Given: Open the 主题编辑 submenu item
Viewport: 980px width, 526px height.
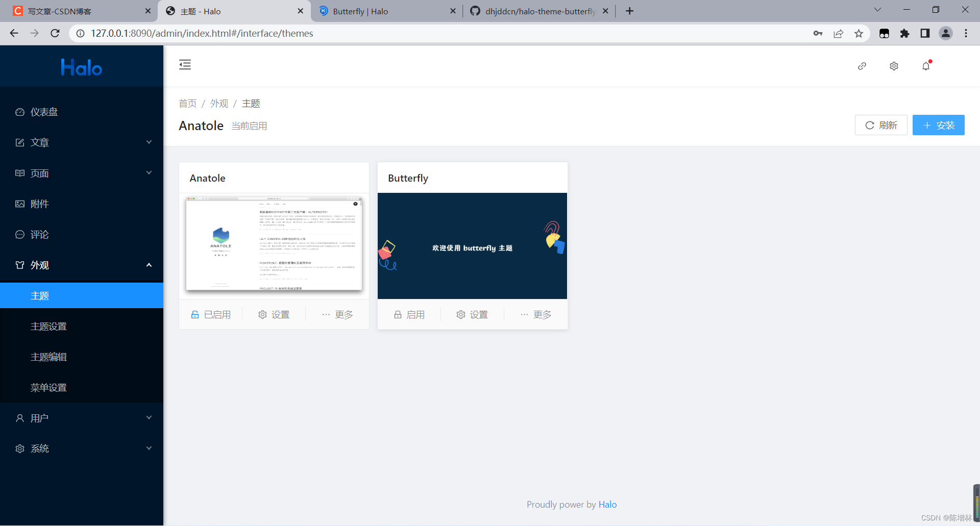Looking at the screenshot, I should (x=82, y=357).
